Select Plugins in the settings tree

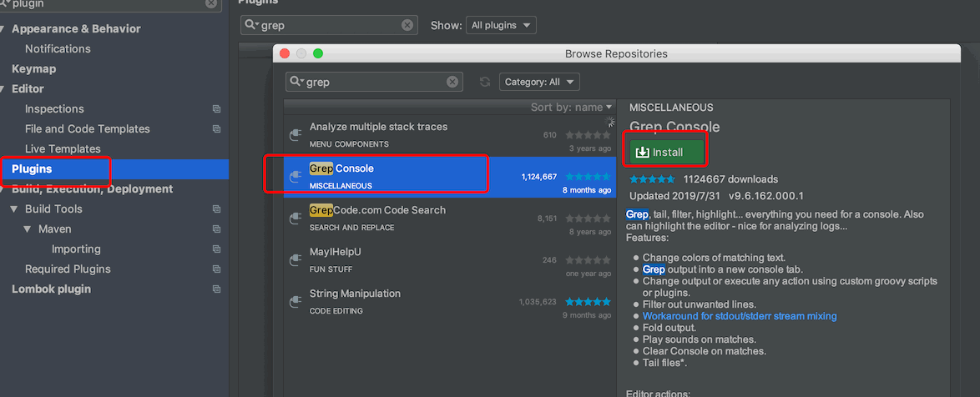tap(114, 169)
